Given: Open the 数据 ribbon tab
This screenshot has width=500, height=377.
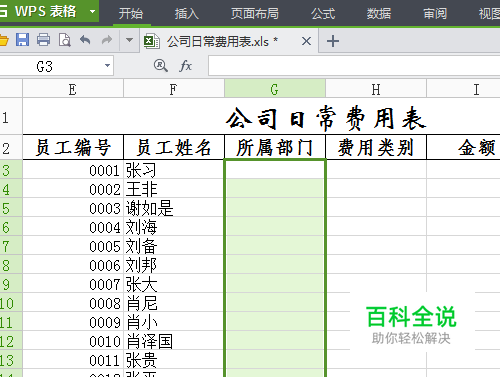Looking at the screenshot, I should tap(379, 14).
